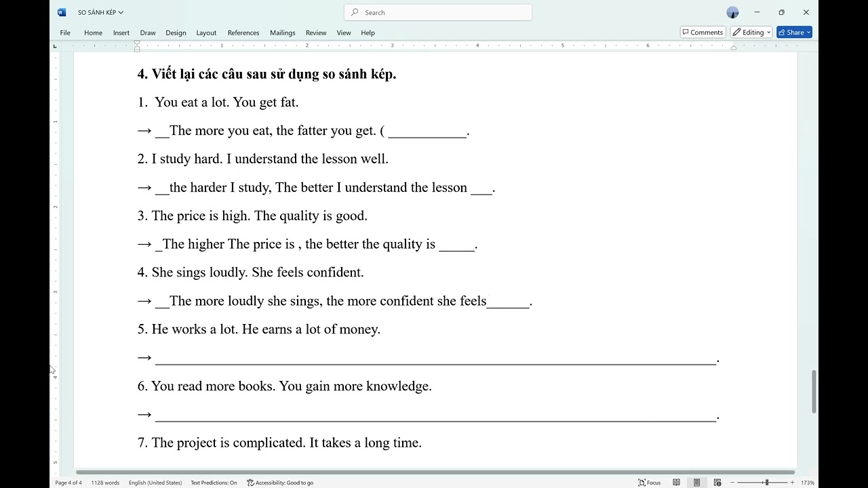Image resolution: width=868 pixels, height=488 pixels.
Task: Go to the Design ribbon tab
Action: tap(176, 33)
